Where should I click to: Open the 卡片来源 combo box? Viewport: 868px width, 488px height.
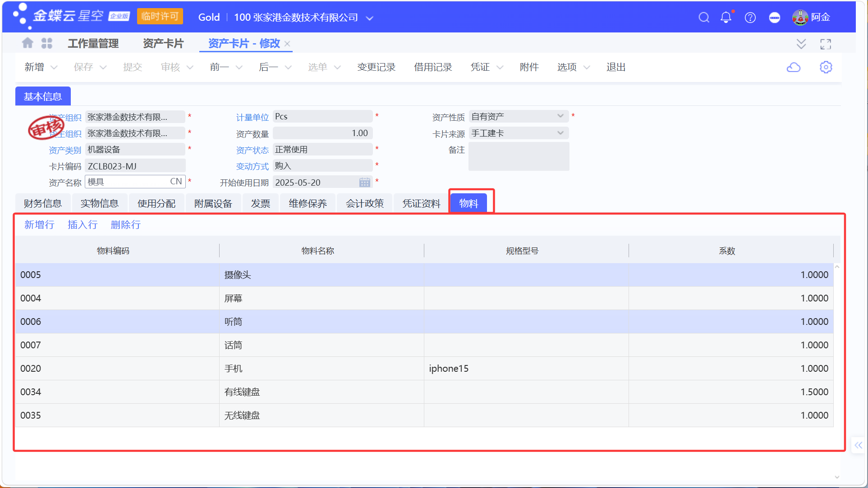(519, 133)
